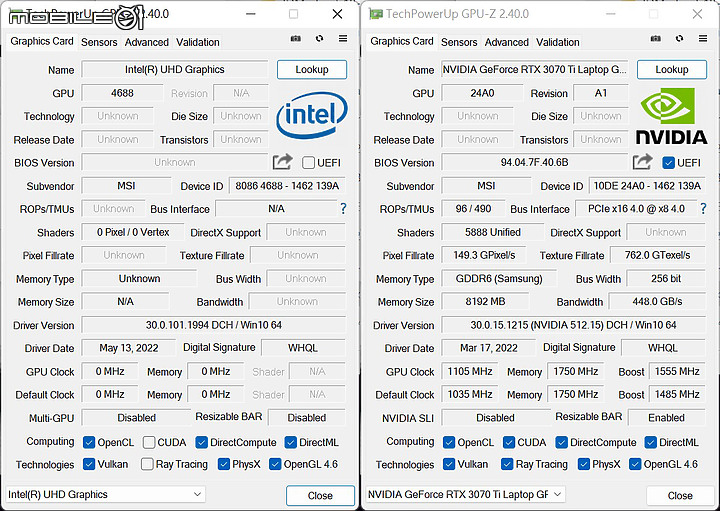Click Default Clock value 1035 MHz
The width and height of the screenshot is (720, 511).
pyautogui.click(x=470, y=394)
